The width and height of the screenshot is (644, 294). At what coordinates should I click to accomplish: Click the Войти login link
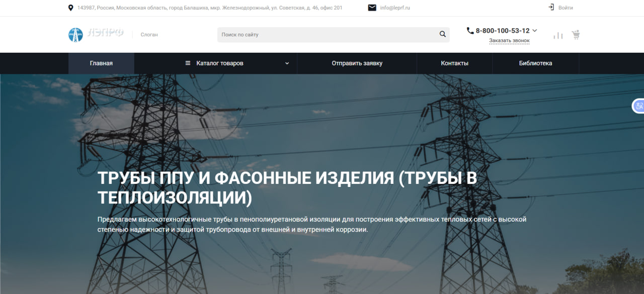tap(566, 8)
